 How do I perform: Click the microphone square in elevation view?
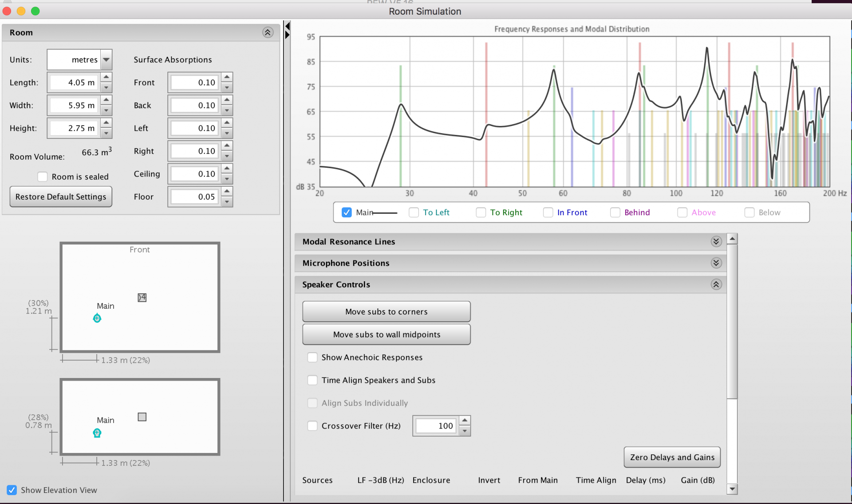(142, 417)
